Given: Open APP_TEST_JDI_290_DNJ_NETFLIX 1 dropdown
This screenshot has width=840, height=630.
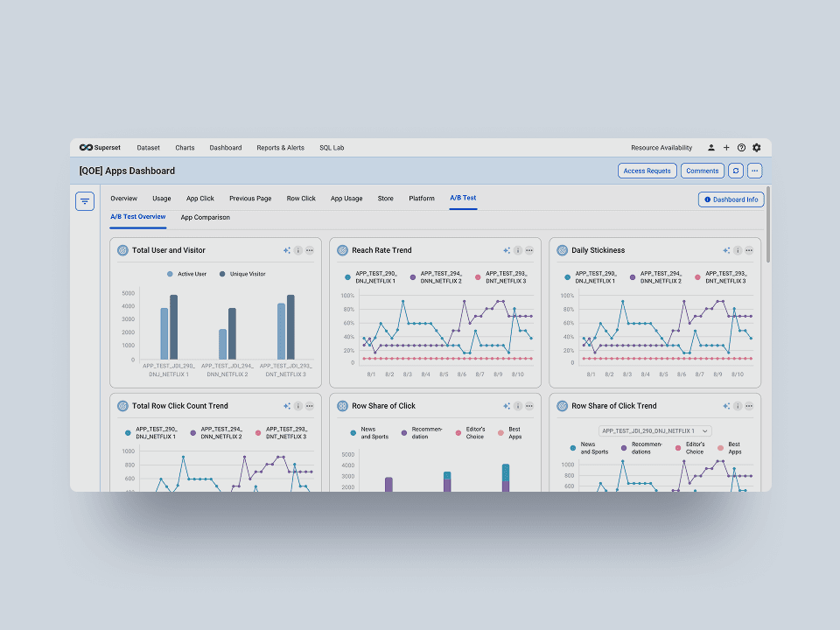Looking at the screenshot, I should 655,430.
